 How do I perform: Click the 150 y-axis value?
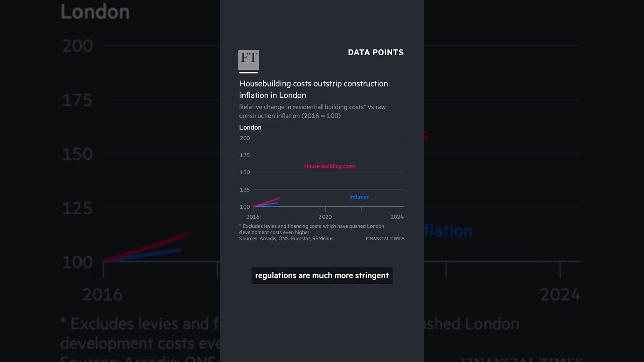pos(245,172)
